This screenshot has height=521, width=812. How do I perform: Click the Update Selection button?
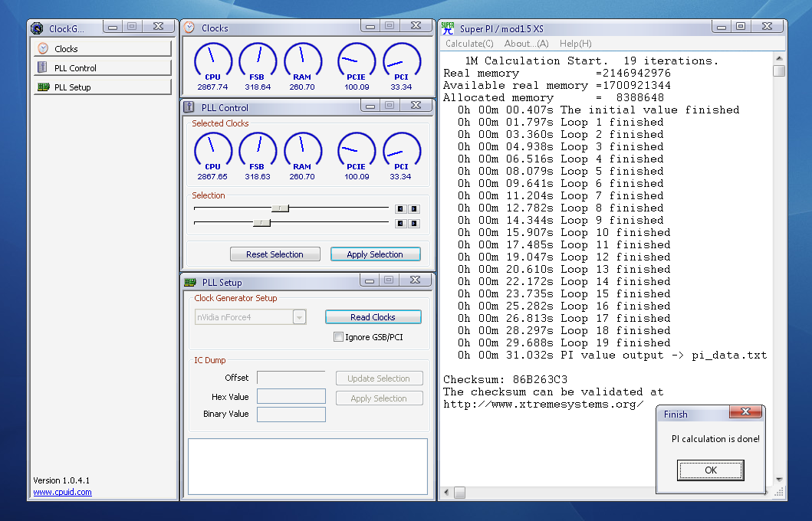(379, 378)
